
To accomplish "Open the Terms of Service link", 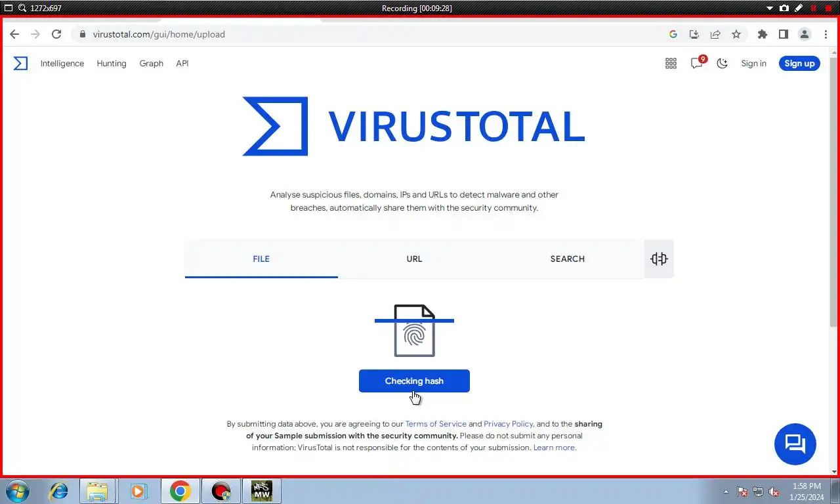I will [x=436, y=424].
